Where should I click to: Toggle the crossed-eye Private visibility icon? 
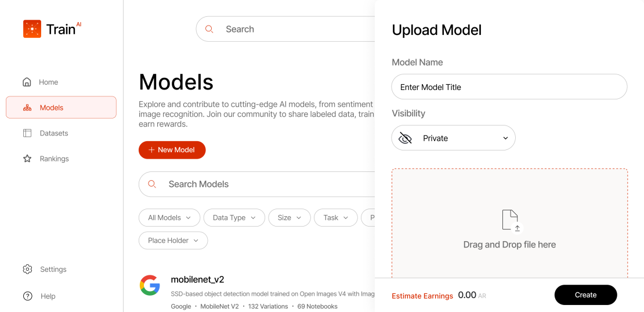tap(406, 138)
